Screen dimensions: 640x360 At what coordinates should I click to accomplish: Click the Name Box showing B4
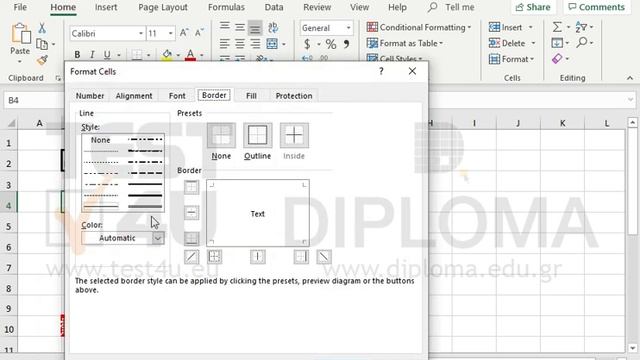(34, 100)
